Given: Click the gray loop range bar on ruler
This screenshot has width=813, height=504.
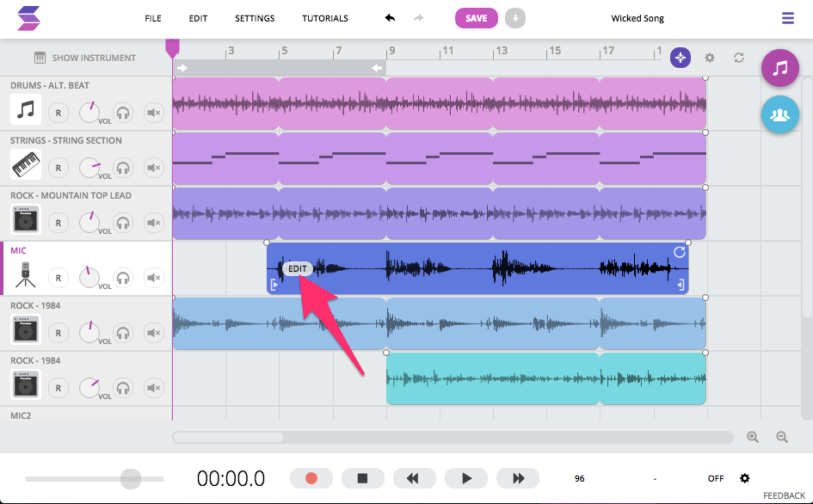Looking at the screenshot, I should tap(280, 68).
